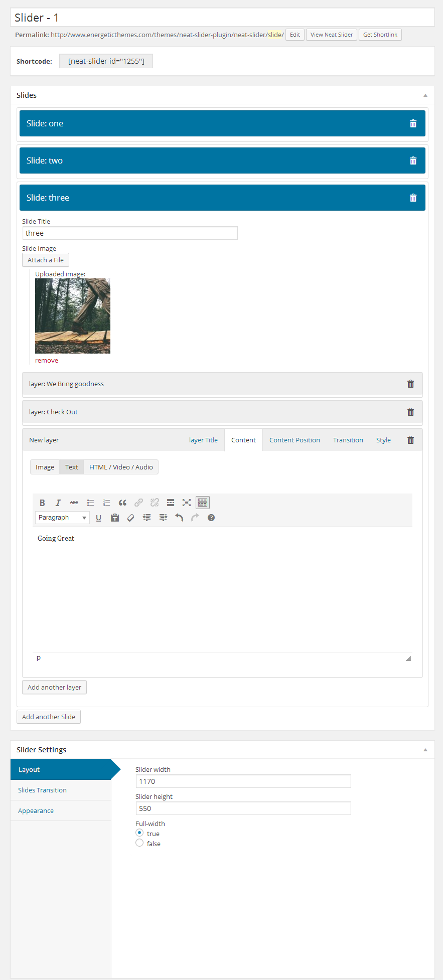This screenshot has height=980, width=443.
Task: Undo the last edit
Action: (179, 518)
